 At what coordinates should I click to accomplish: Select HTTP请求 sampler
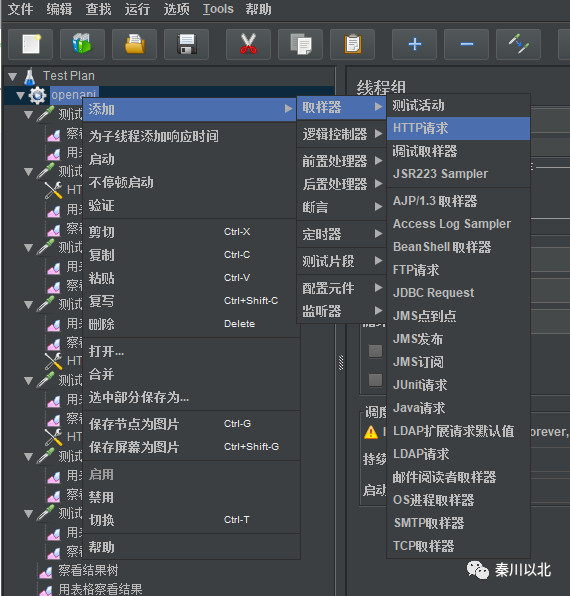point(458,128)
